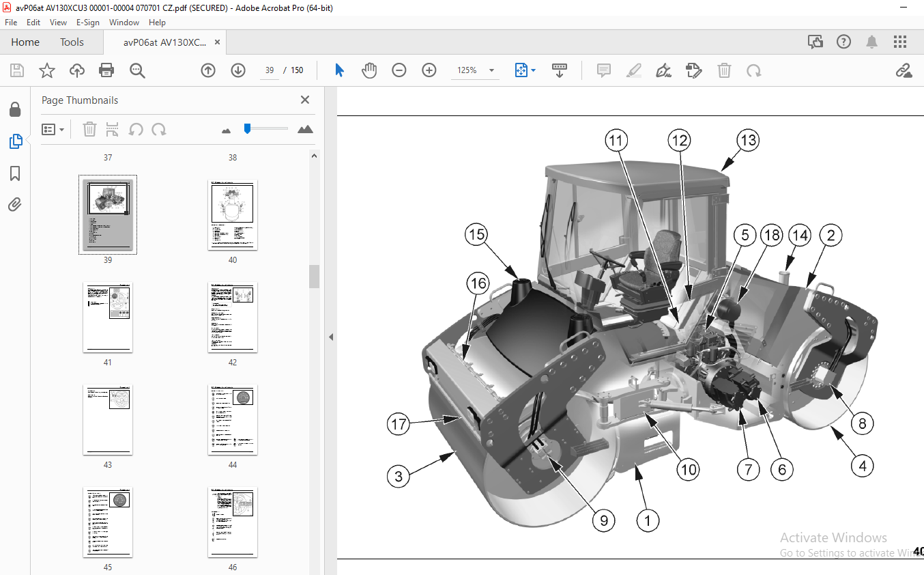Select page 42 thumbnail
Image resolution: width=924 pixels, height=575 pixels.
(x=233, y=318)
